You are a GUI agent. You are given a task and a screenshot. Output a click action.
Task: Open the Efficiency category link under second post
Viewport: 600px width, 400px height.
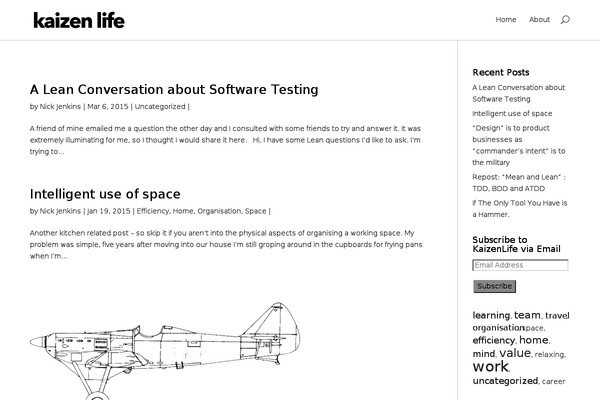pos(152,212)
